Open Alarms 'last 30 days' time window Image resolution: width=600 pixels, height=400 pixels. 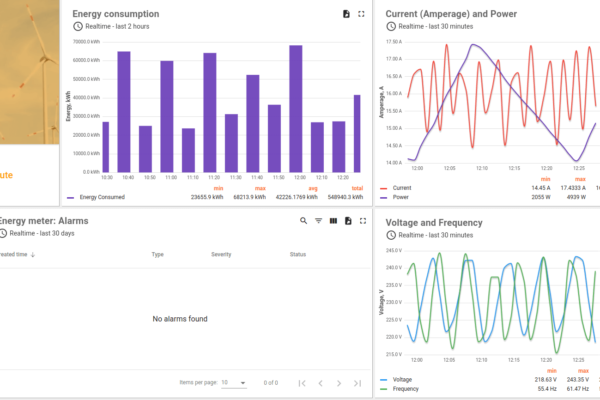[40, 232]
